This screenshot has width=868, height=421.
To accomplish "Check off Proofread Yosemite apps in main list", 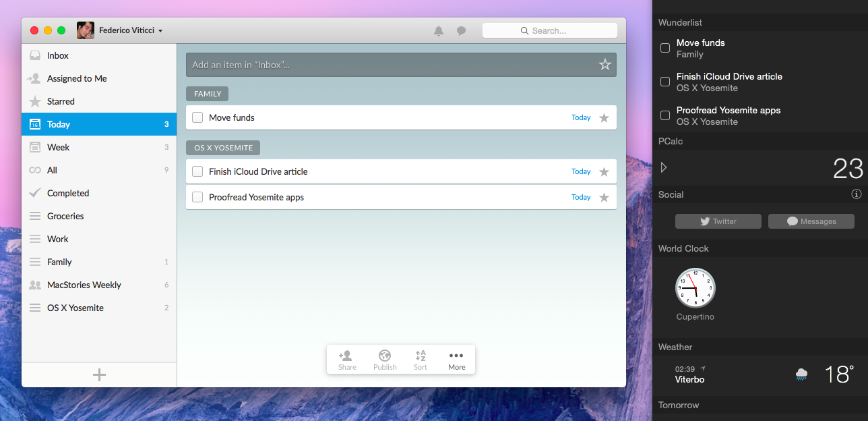I will (197, 197).
